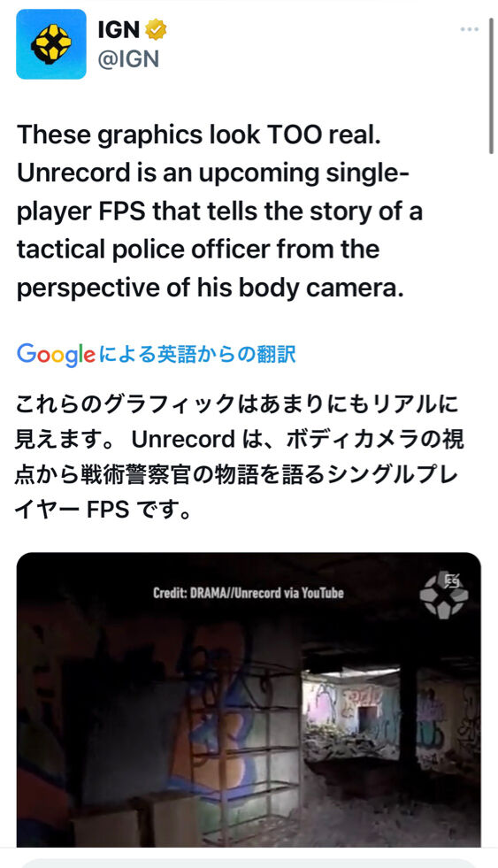Image resolution: width=498 pixels, height=868 pixels.
Task: Open the IGN profile avatar
Action: coord(51,43)
